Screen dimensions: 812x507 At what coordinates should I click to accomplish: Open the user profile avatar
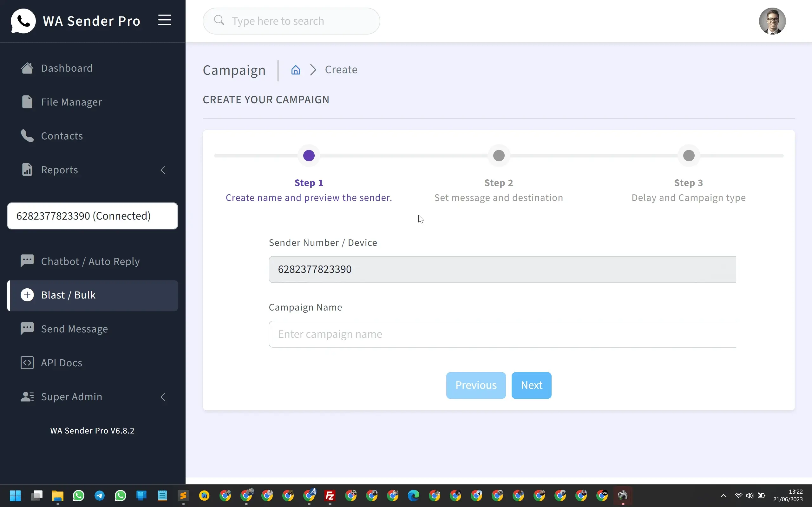(772, 21)
